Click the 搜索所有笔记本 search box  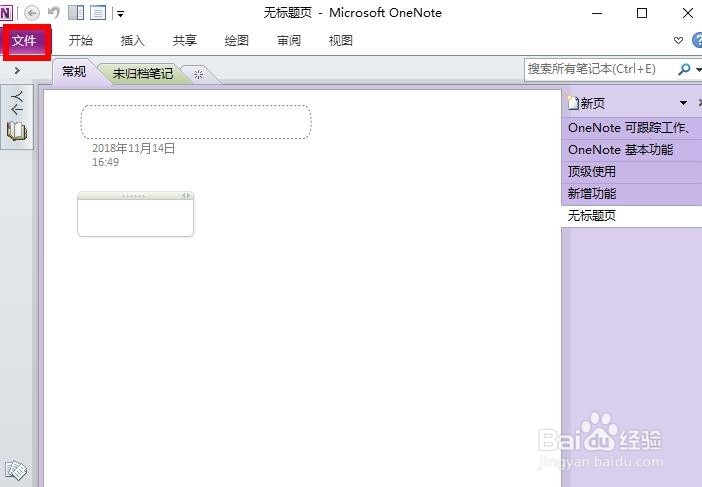tap(600, 69)
